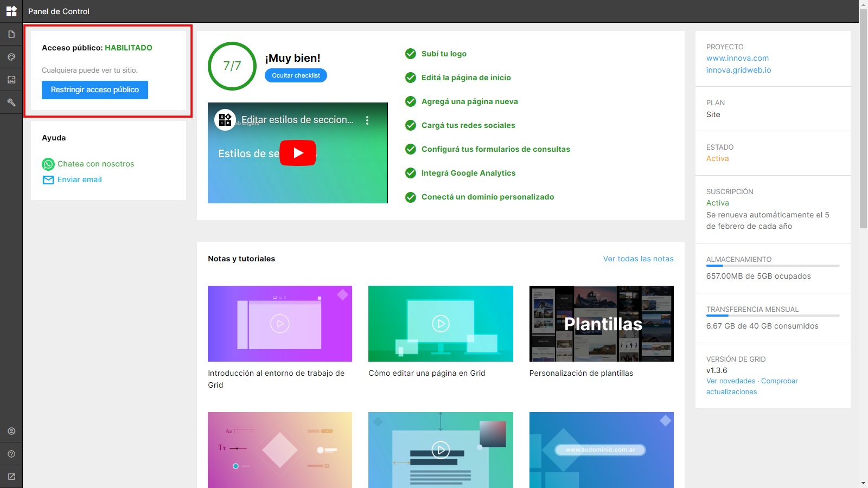868x488 pixels.
Task: Open the Personalización de plantillas tutorial thumbnail
Action: pyautogui.click(x=602, y=324)
